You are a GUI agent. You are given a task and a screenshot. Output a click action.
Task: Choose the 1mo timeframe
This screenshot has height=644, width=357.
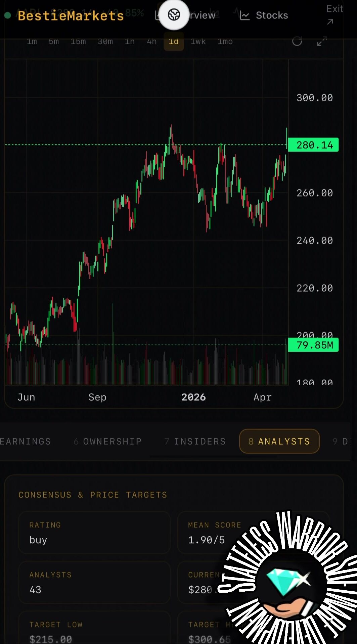pos(225,42)
